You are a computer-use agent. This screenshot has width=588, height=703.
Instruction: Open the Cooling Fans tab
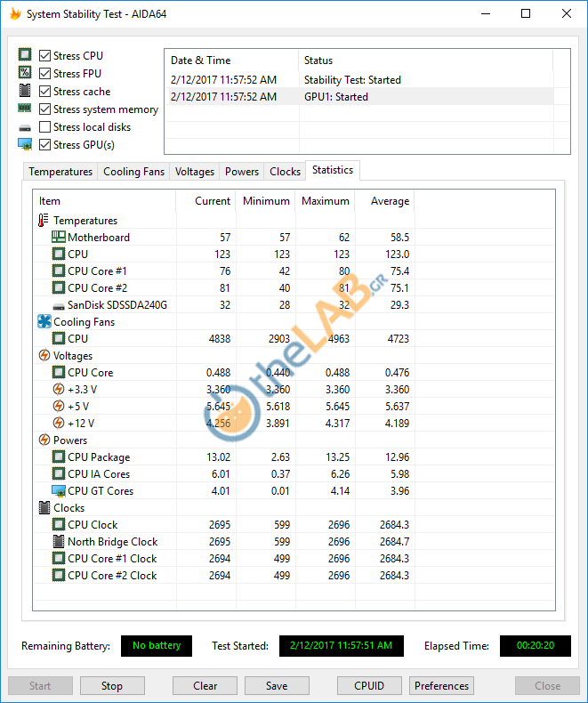click(x=133, y=172)
